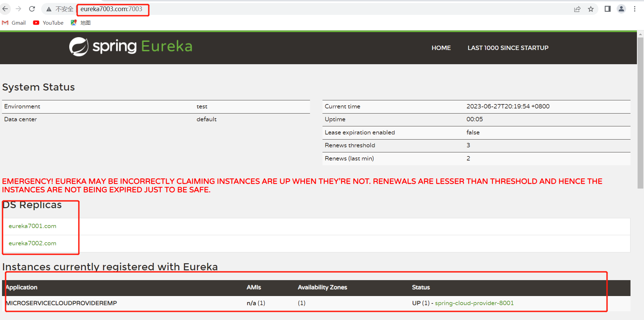The width and height of the screenshot is (644, 320).
Task: Click the browser back arrow
Action: [x=5, y=9]
